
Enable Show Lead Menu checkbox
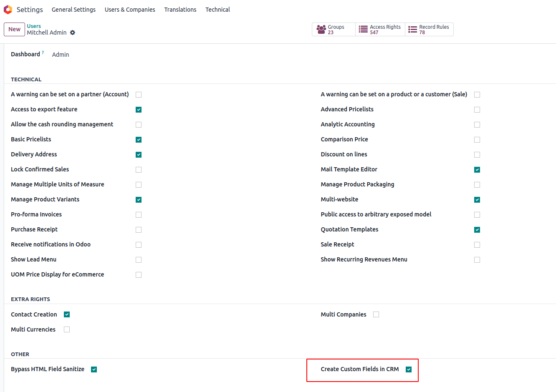point(139,260)
